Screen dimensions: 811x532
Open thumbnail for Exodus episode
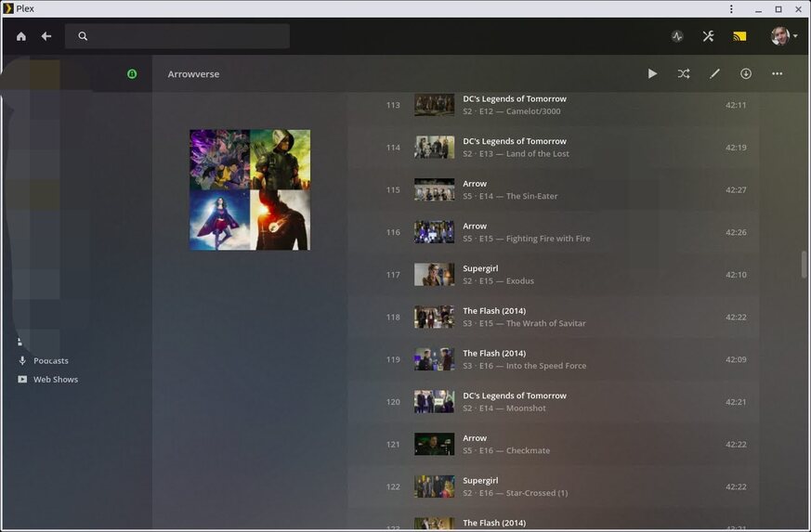[x=435, y=275]
